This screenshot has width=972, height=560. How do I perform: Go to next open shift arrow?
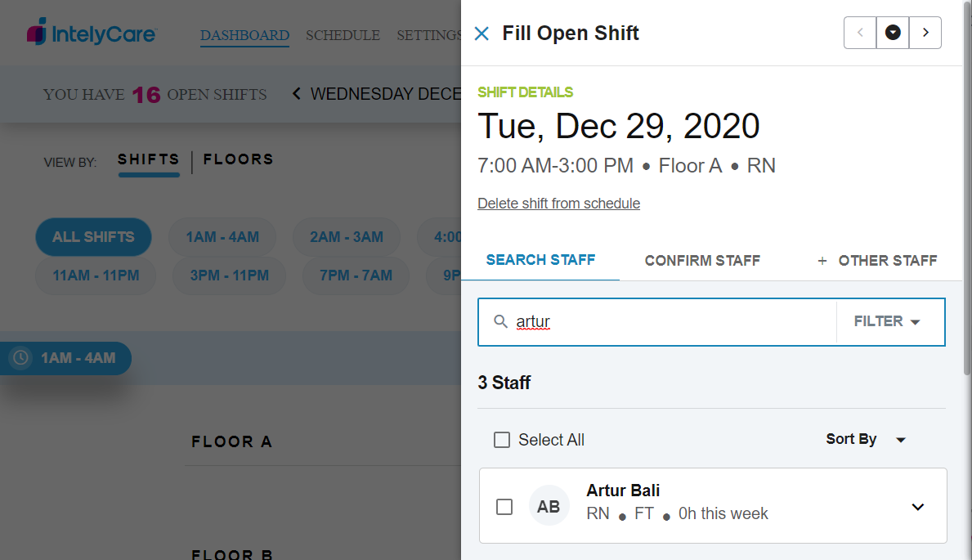coord(925,33)
